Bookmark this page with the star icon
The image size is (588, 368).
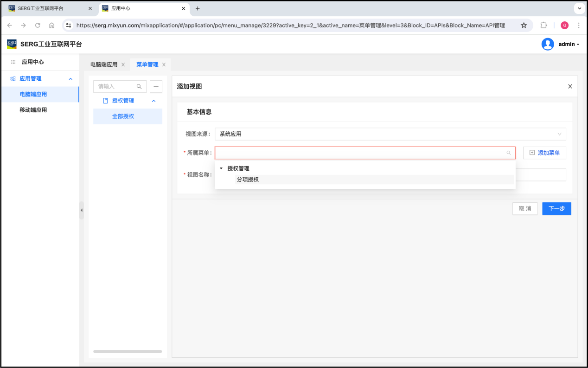click(524, 26)
